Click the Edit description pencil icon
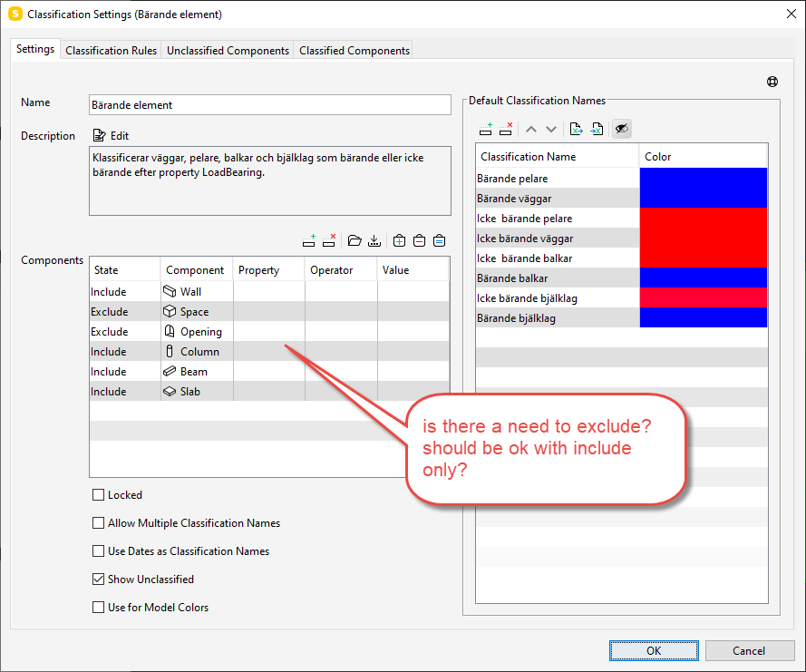This screenshot has height=672, width=806. [99, 136]
